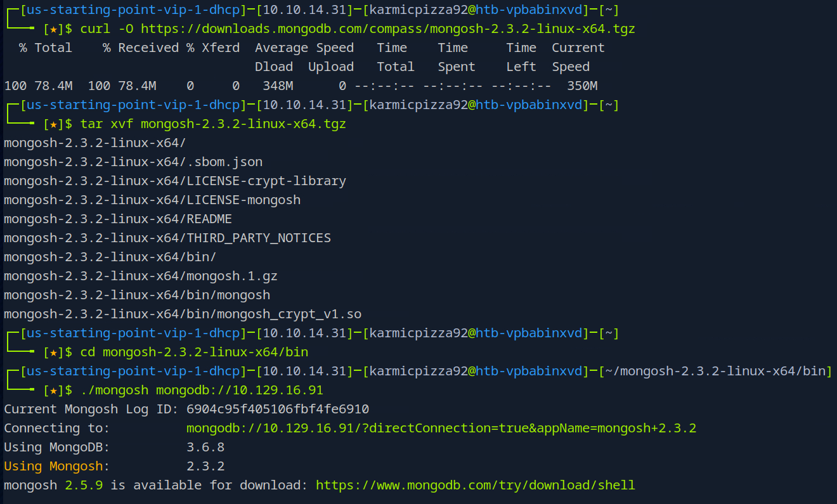Click the orange 'Using Mongosh' label

pyautogui.click(x=53, y=467)
